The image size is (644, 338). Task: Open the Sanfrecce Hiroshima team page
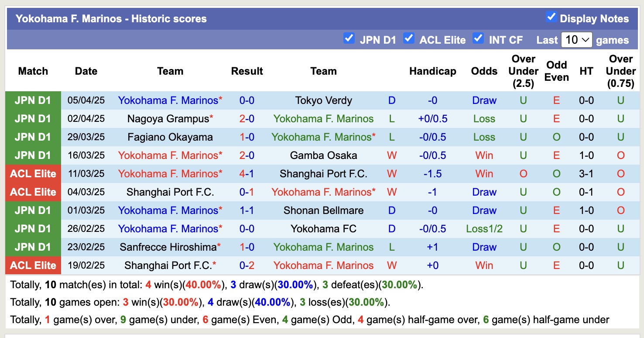coord(168,247)
